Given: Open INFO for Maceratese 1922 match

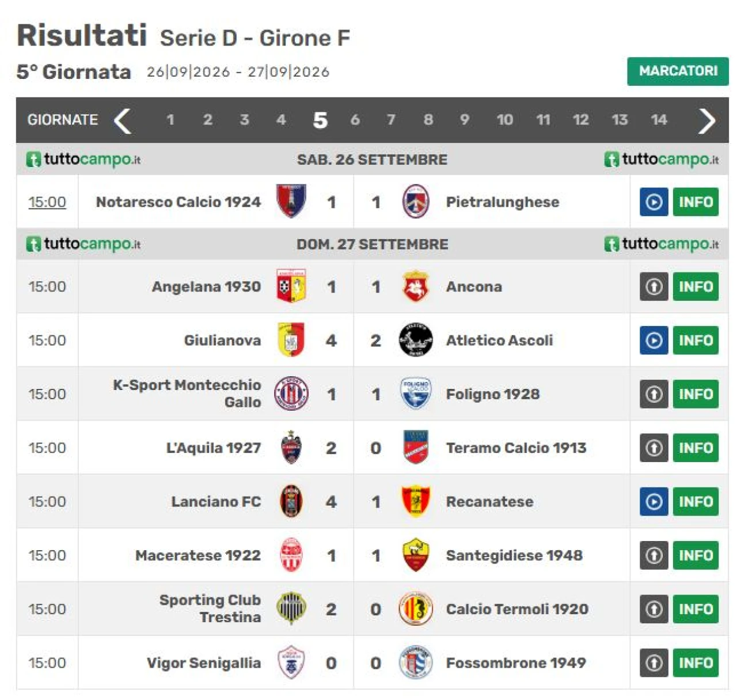Looking at the screenshot, I should [x=696, y=555].
